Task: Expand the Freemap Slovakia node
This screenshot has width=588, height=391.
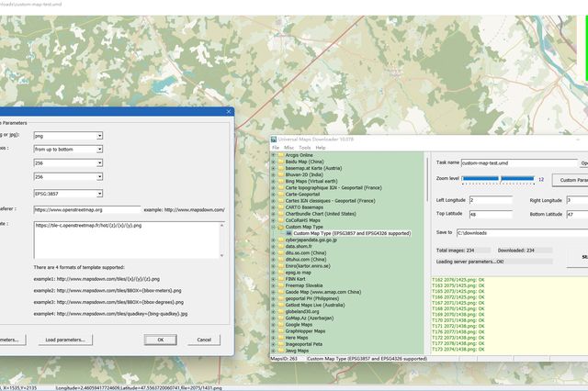Action: (274, 285)
